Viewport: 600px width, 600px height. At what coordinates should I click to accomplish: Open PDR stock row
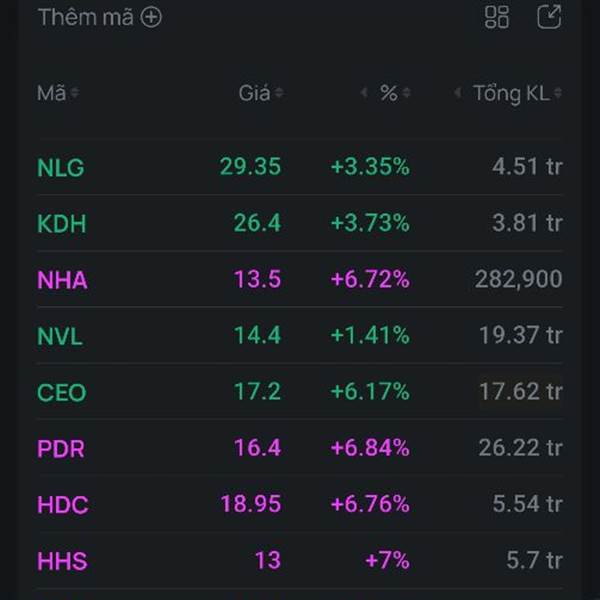pyautogui.click(x=61, y=448)
